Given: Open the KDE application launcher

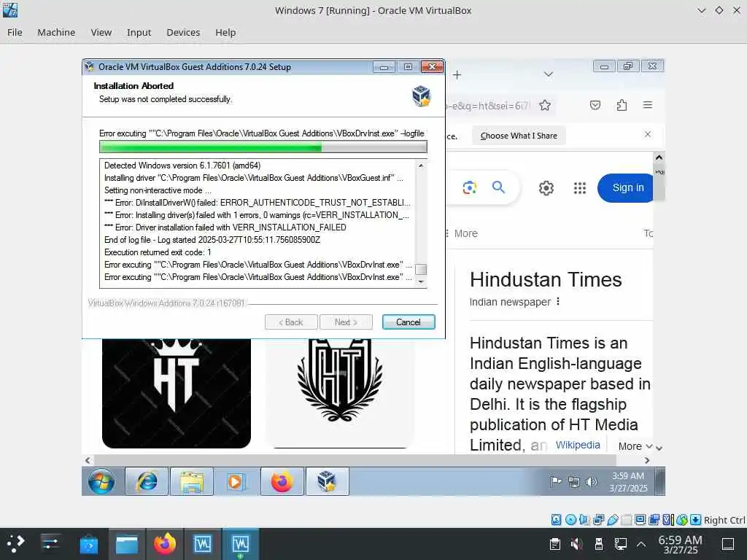Looking at the screenshot, I should tap(16, 543).
